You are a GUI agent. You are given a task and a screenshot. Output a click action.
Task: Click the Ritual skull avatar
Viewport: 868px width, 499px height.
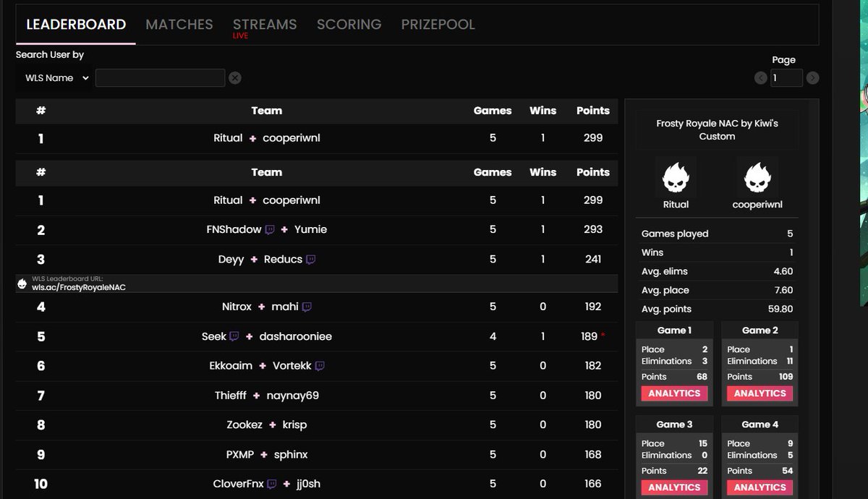pyautogui.click(x=676, y=176)
